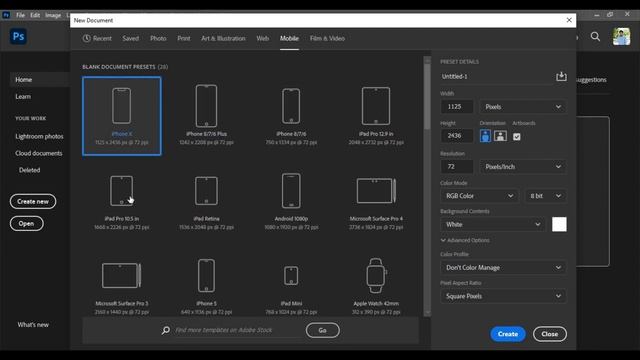The width and height of the screenshot is (640, 360).
Task: Click the save document preset icon
Action: click(561, 76)
